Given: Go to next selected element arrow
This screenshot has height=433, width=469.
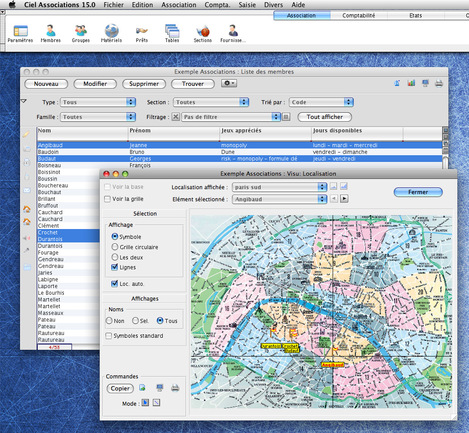Looking at the screenshot, I should 344,199.
